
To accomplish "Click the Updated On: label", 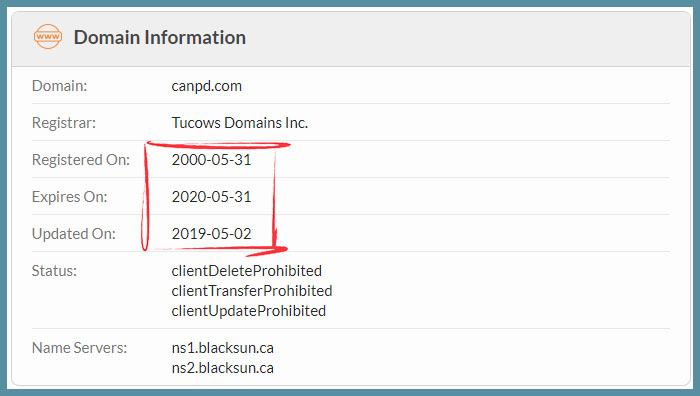I will pos(74,233).
